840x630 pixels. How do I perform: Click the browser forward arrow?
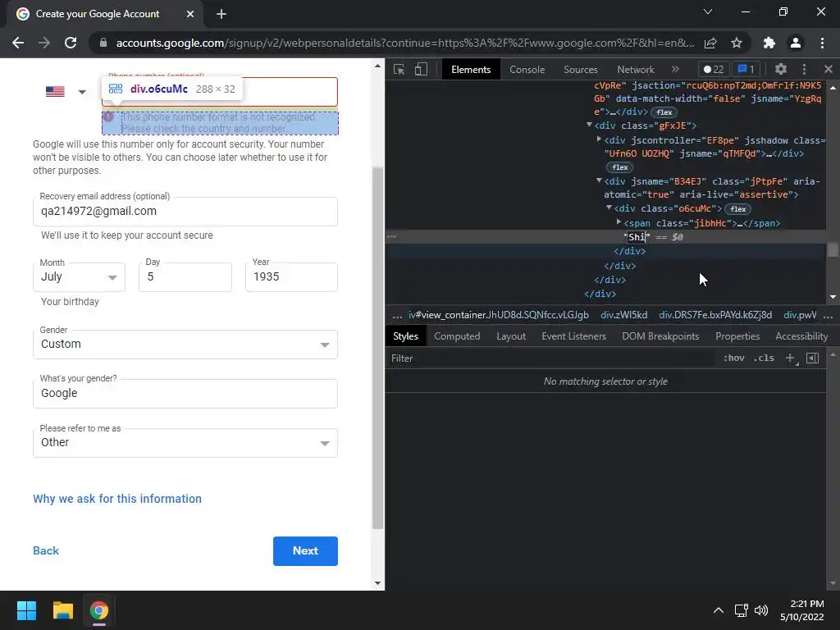pyautogui.click(x=44, y=43)
